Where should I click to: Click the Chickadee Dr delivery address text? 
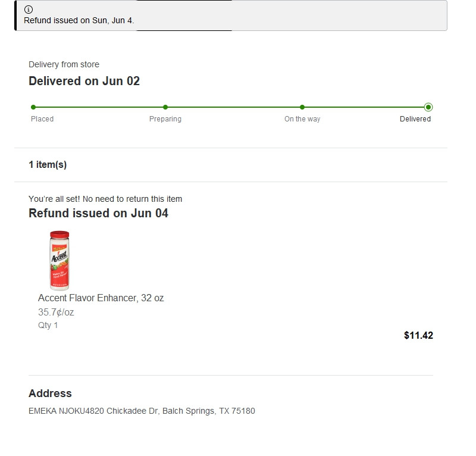point(142,411)
